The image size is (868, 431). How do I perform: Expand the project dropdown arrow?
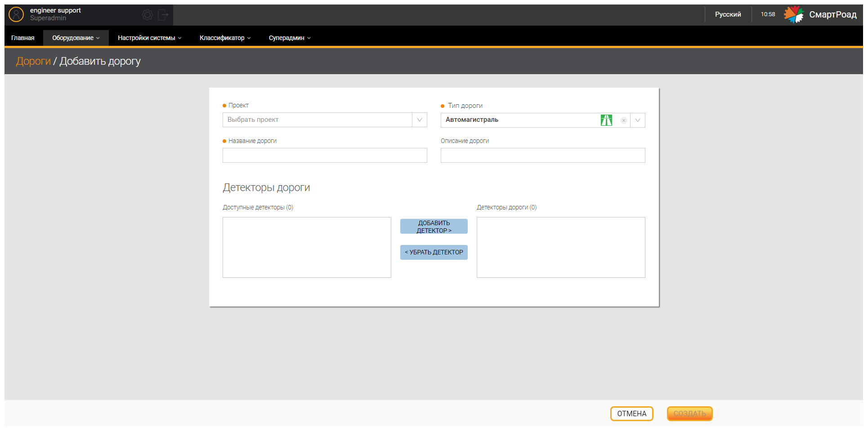(420, 120)
